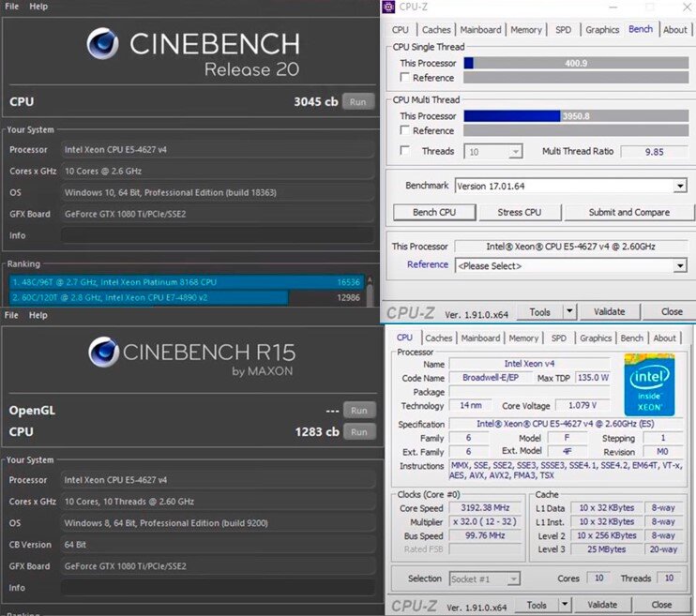Click Validate in upper CPU-Z window
Image resolution: width=696 pixels, height=616 pixels.
click(x=610, y=311)
